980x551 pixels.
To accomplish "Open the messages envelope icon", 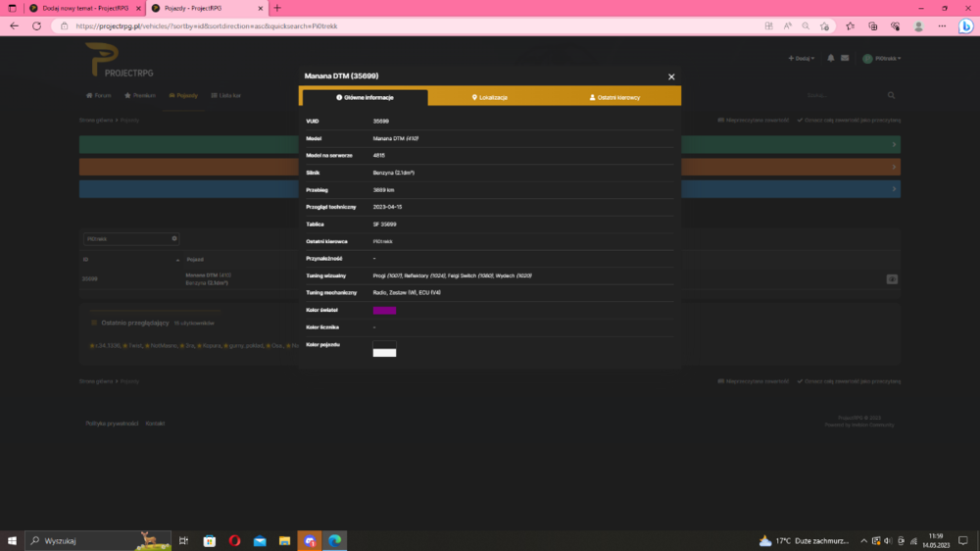I will (x=845, y=58).
